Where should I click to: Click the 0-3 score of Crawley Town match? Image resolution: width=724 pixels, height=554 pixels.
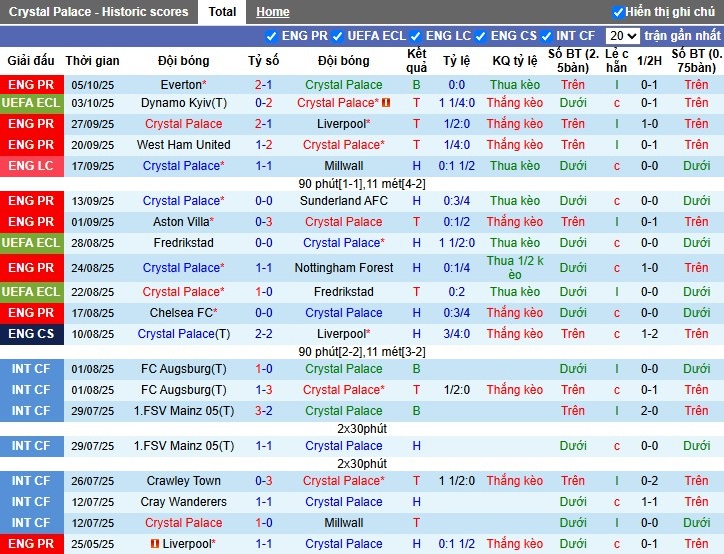(264, 481)
